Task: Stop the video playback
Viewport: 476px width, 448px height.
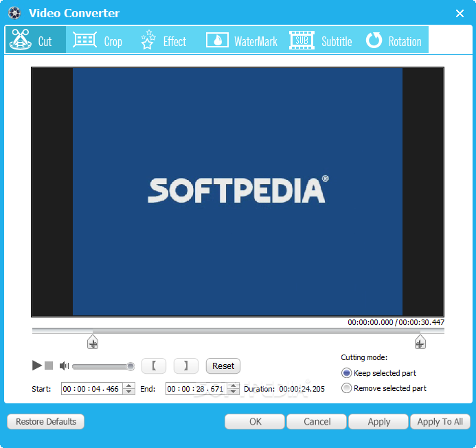Action: tap(49, 366)
